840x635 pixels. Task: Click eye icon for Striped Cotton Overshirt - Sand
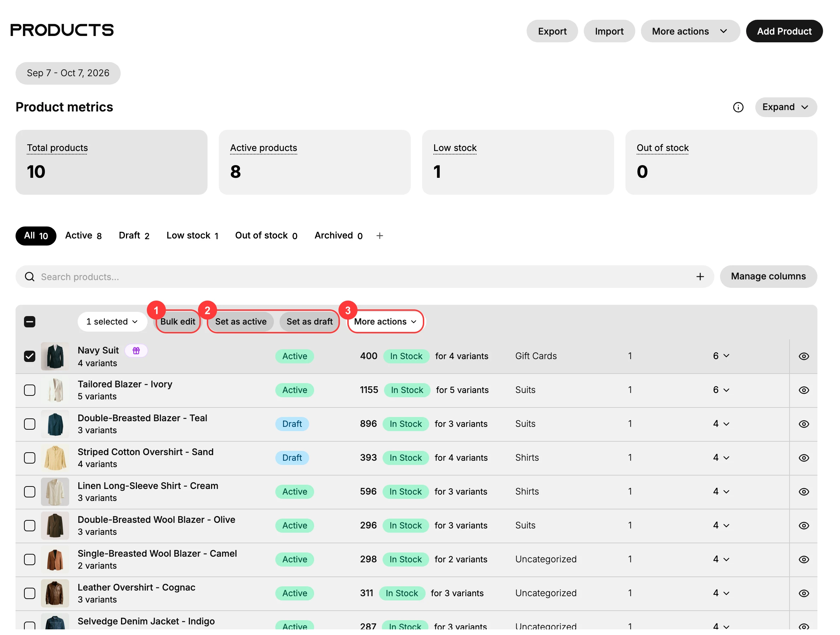[804, 458]
